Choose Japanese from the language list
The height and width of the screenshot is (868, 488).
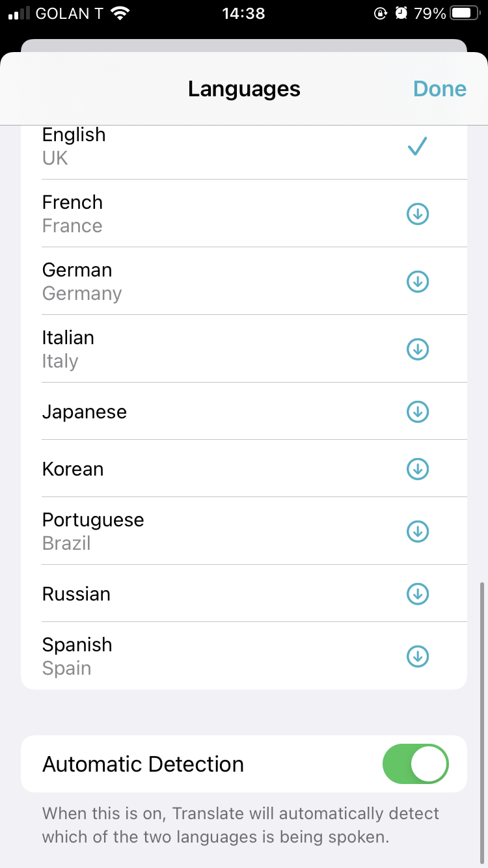(x=195, y=411)
